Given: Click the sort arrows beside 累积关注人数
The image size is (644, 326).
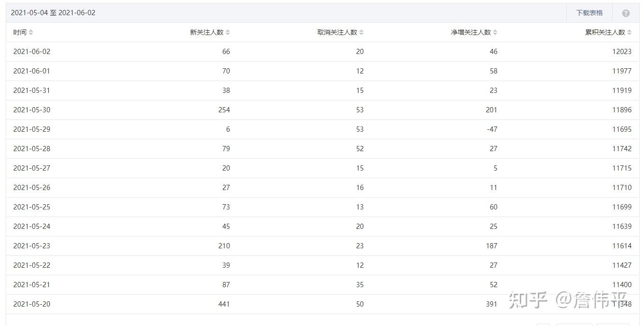Looking at the screenshot, I should point(629,32).
